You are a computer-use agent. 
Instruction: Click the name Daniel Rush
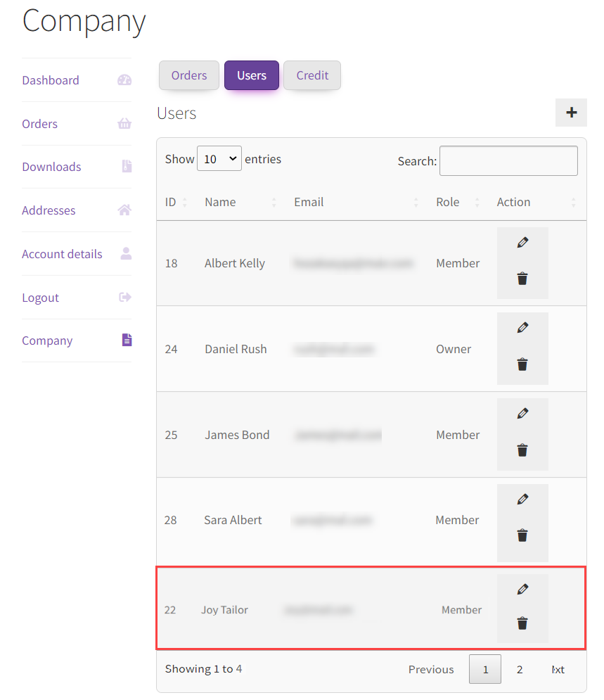(x=236, y=349)
